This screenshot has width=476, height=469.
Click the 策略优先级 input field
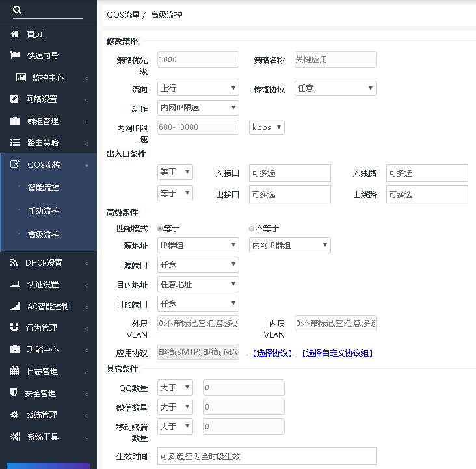[x=198, y=59]
